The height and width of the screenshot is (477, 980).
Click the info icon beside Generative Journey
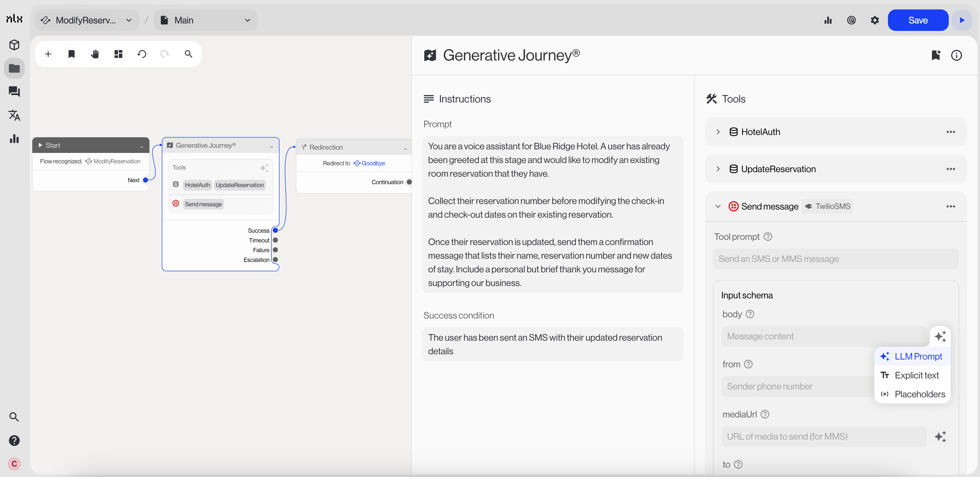point(956,56)
